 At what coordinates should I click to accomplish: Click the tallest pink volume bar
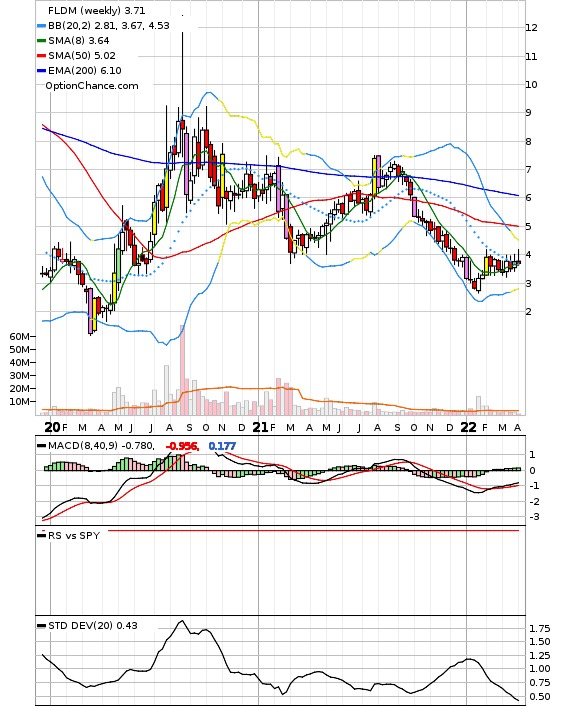[x=182, y=370]
